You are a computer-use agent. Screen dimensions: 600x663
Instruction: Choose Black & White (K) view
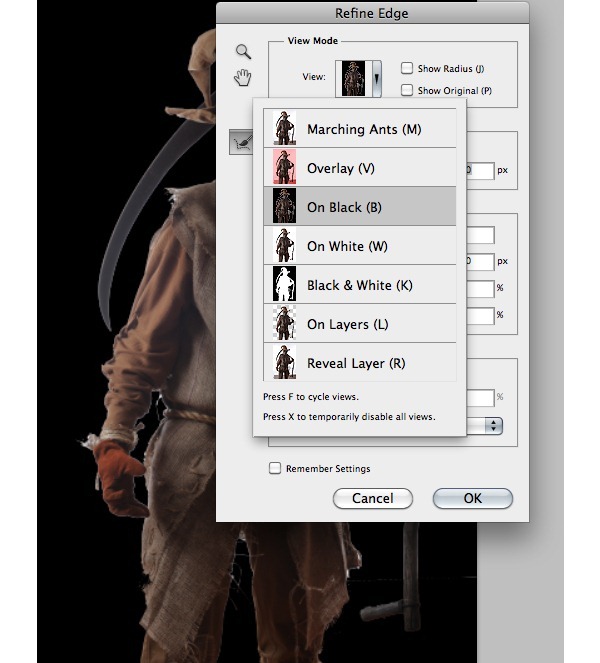(360, 284)
